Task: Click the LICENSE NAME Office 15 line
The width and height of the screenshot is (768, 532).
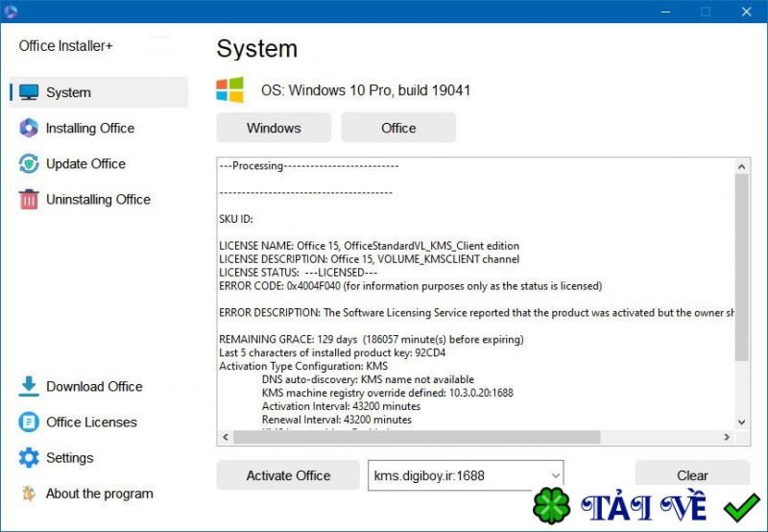Action: pos(369,246)
